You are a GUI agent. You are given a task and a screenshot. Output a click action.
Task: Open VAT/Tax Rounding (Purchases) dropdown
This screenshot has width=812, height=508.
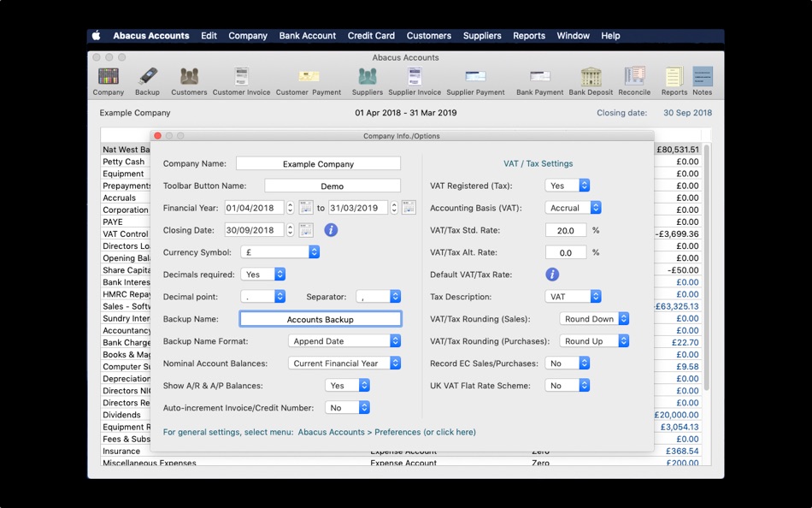coord(595,341)
